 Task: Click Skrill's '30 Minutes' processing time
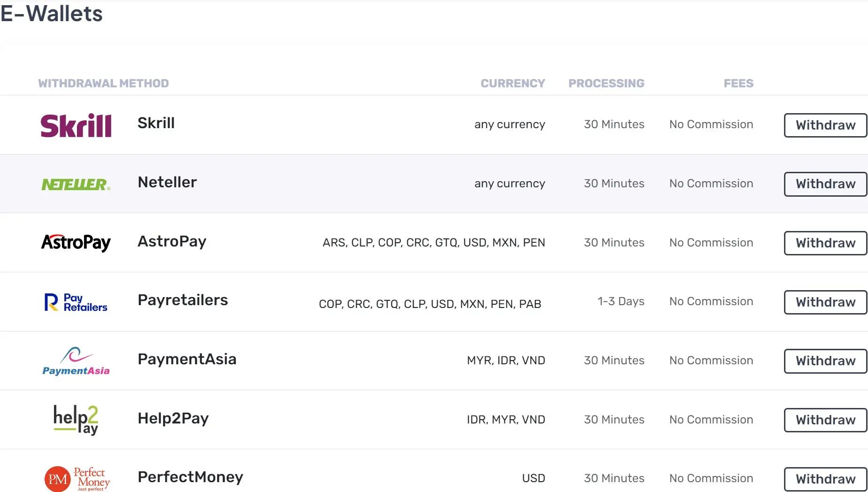point(614,124)
